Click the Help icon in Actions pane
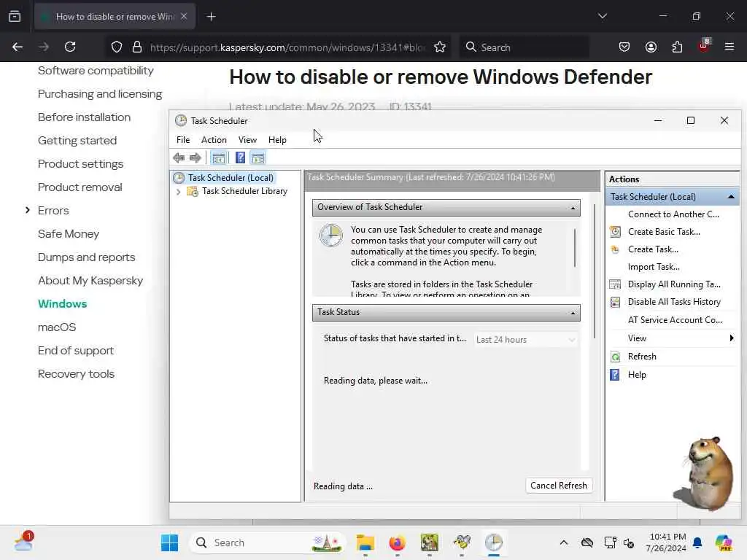Image resolution: width=747 pixels, height=560 pixels. 616,375
